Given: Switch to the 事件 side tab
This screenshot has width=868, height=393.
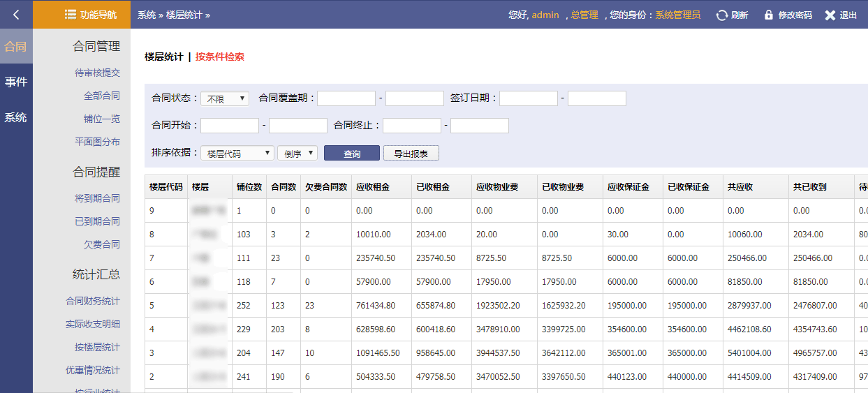Looking at the screenshot, I should tap(16, 82).
